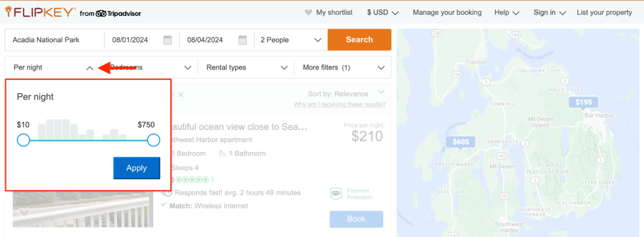Image resolution: width=644 pixels, height=237 pixels.
Task: Open the USD currency menu
Action: 382,12
